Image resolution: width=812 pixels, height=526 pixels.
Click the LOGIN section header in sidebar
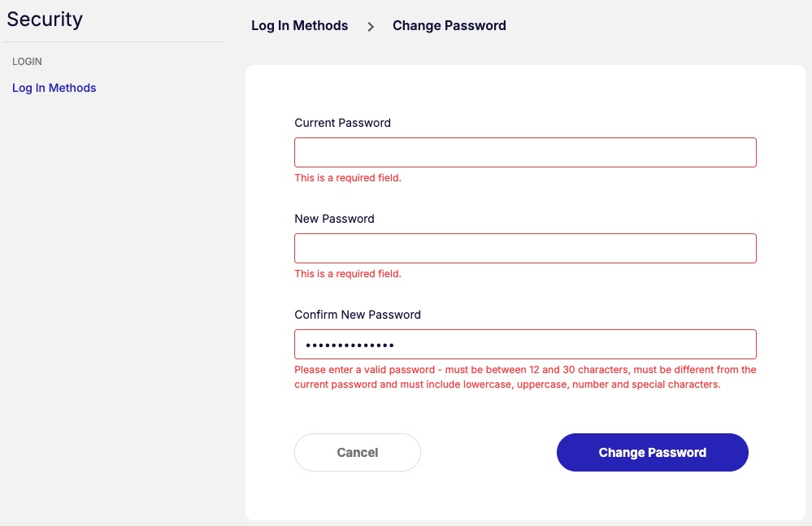coord(27,62)
